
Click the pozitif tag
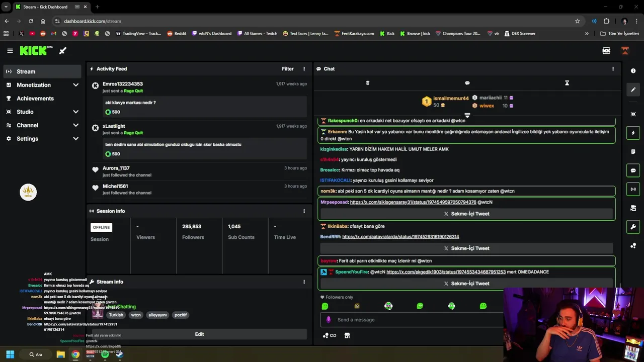point(181,315)
